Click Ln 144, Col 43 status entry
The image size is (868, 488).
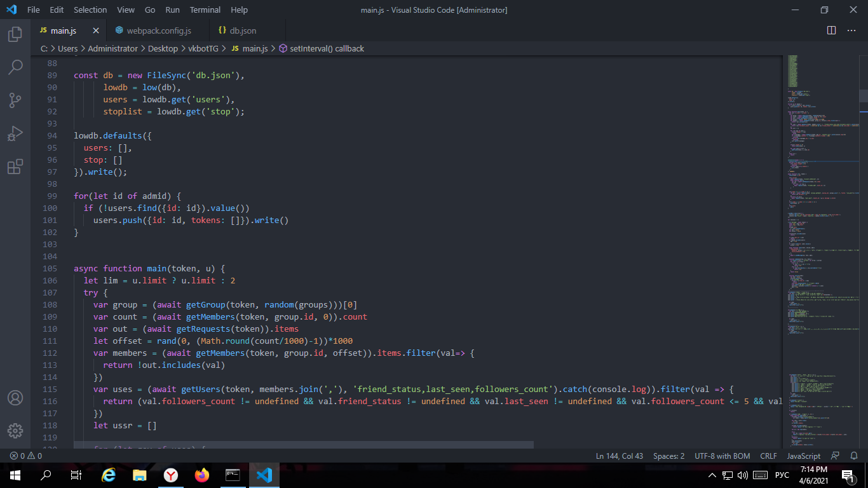620,456
